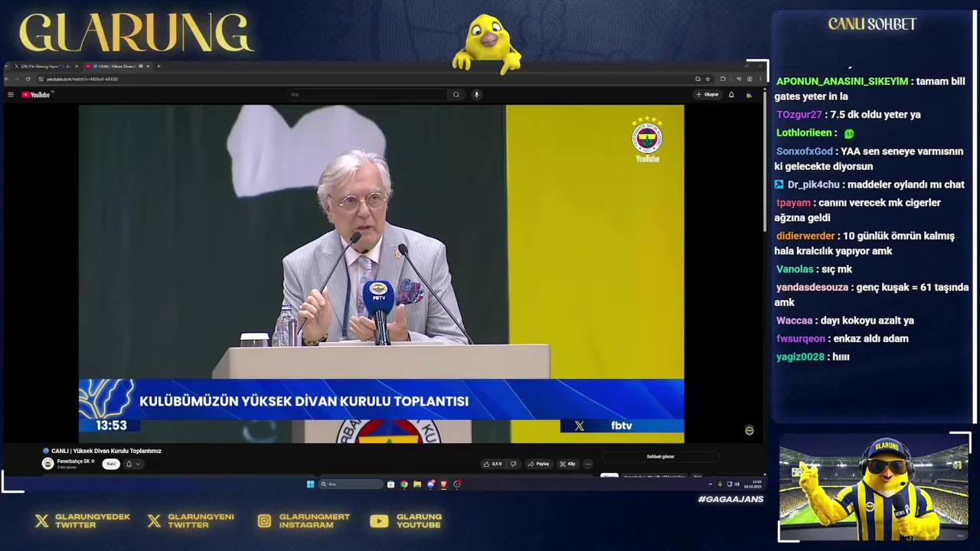The image size is (980, 551).
Task: Open the Oluştur create button
Action: click(707, 95)
